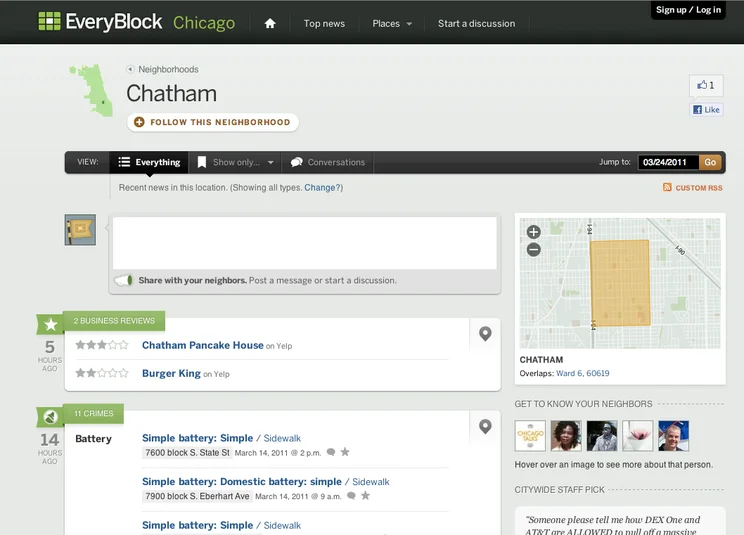
Task: Open the 11 Crimes section header
Action: point(93,414)
